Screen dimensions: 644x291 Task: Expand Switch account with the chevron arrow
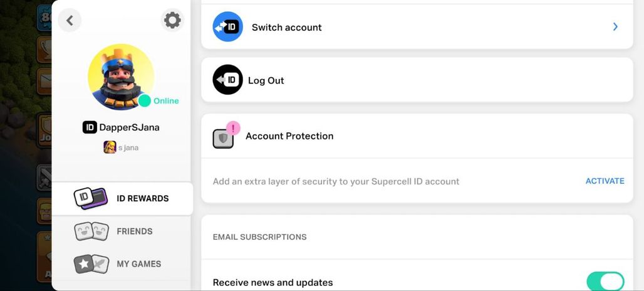615,27
